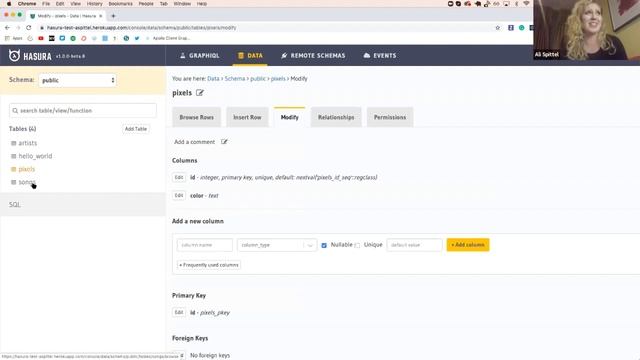This screenshot has height=360, width=640.
Task: Click the table icon next to hello_world
Action: click(13, 156)
